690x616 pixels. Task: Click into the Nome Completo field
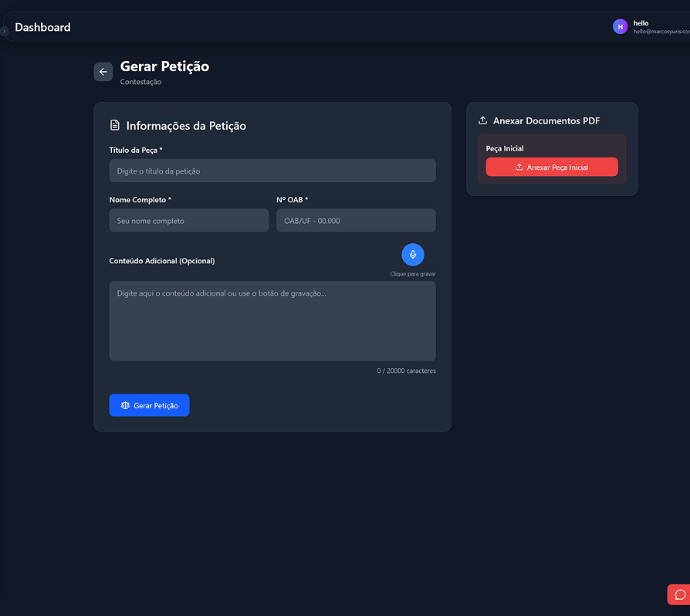click(x=188, y=221)
